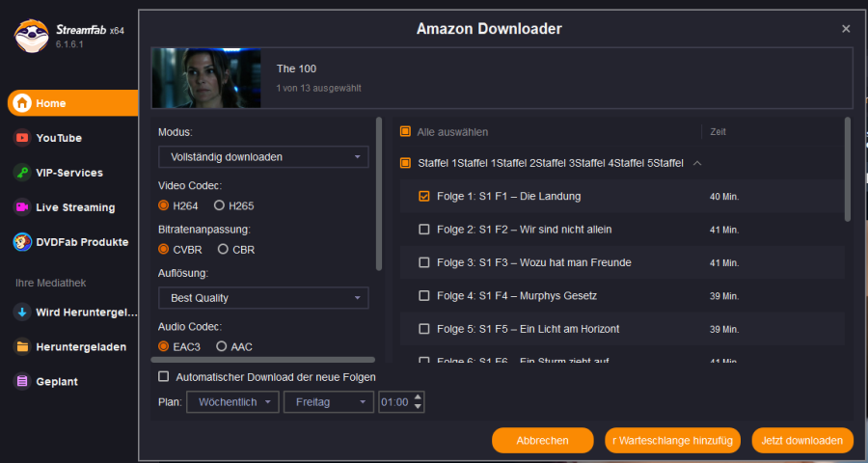Check Folge 5 Ein Licht am Horizont
The width and height of the screenshot is (868, 463).
click(424, 329)
